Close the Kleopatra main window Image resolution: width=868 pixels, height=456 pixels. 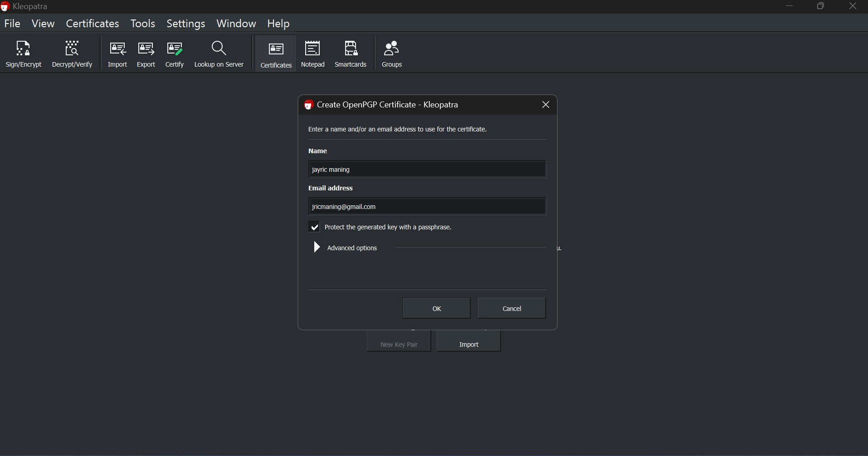tap(853, 6)
